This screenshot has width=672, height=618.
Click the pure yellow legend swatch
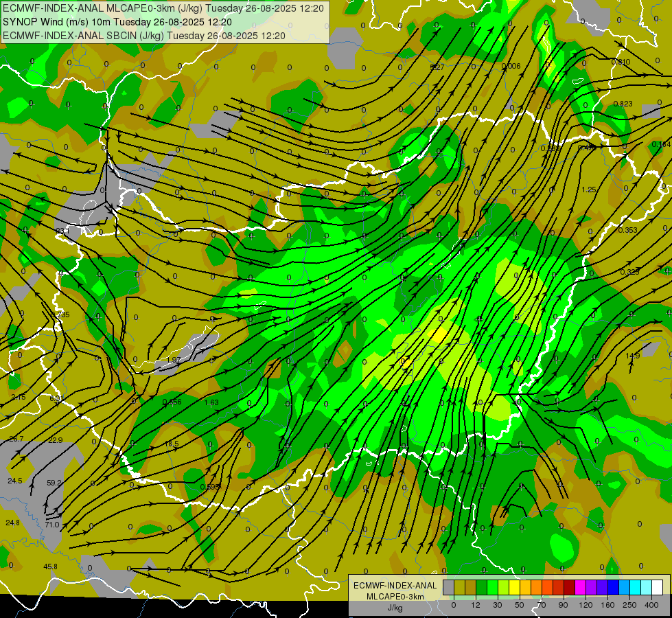pos(515,587)
